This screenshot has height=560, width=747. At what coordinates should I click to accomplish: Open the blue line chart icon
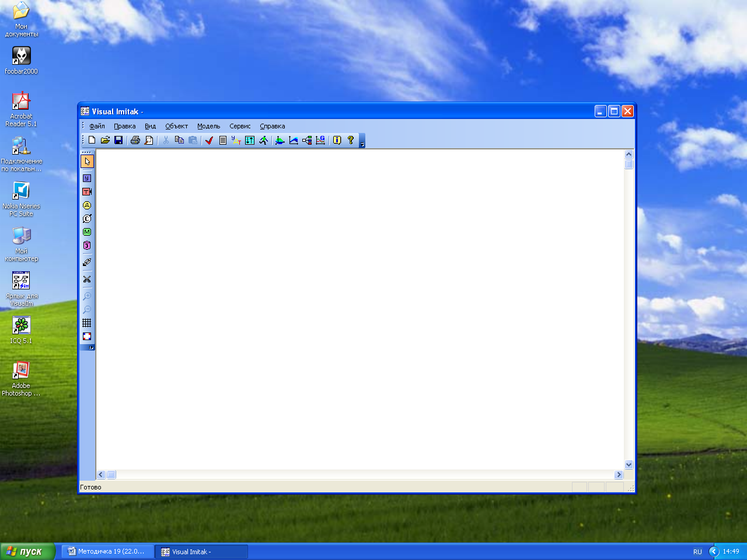[x=293, y=140]
